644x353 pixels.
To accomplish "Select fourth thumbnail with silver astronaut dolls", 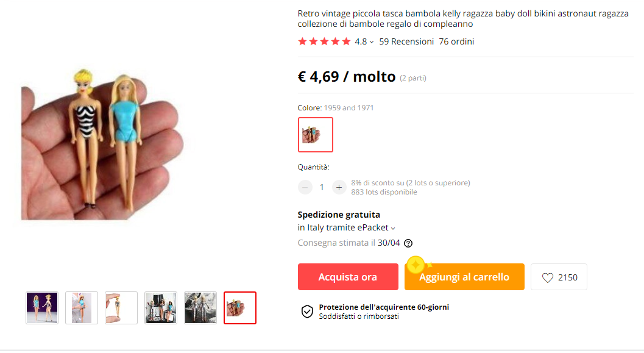I will (161, 308).
